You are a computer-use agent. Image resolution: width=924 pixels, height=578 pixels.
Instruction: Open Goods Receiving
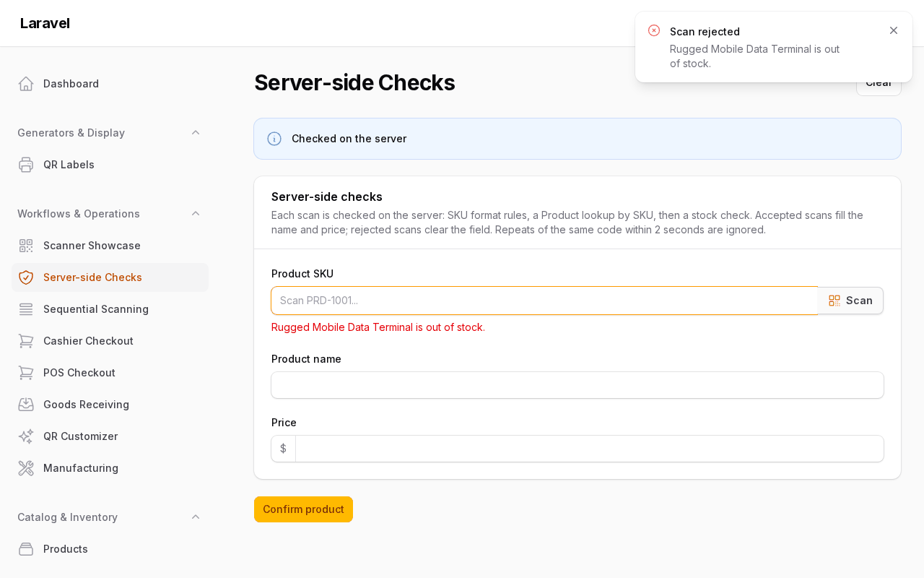110,405
